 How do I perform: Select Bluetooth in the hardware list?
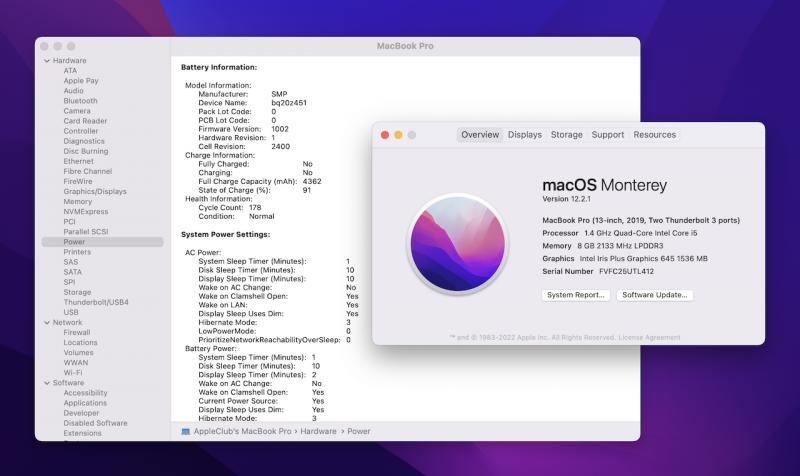[x=80, y=101]
